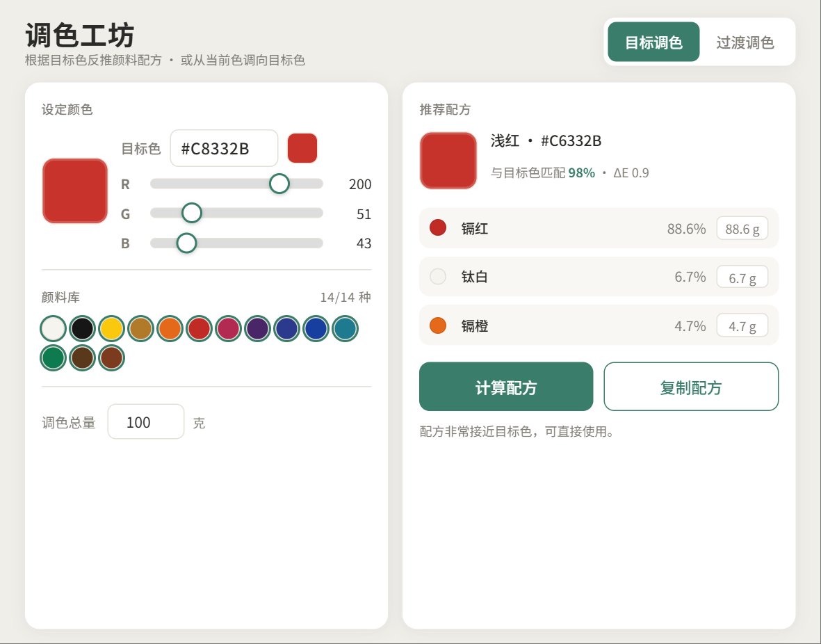Click the R channel slider handle

click(x=279, y=184)
